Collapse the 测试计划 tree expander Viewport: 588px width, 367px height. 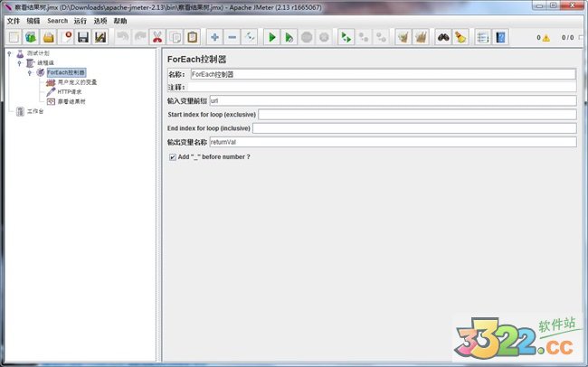[9, 53]
